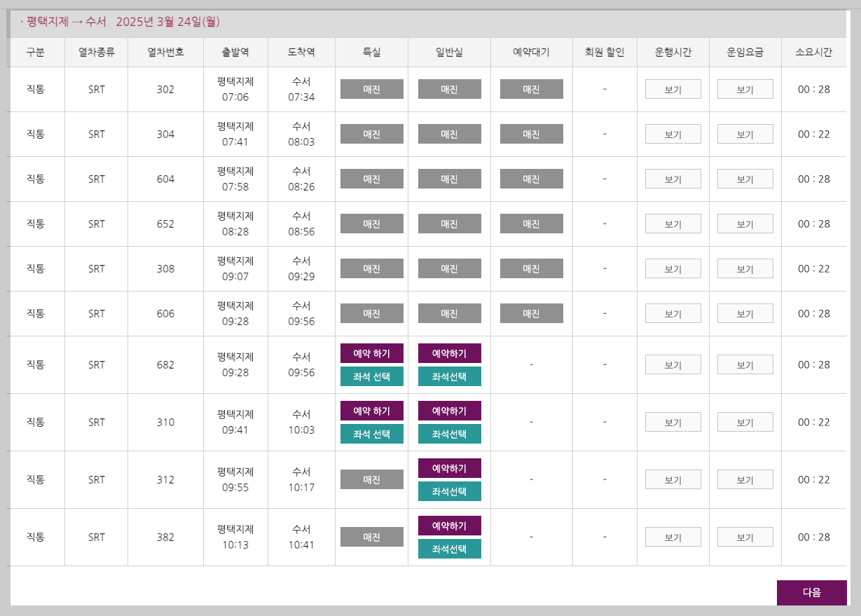The width and height of the screenshot is (861, 616).
Task: View the operating schedule for train 604
Action: point(673,178)
